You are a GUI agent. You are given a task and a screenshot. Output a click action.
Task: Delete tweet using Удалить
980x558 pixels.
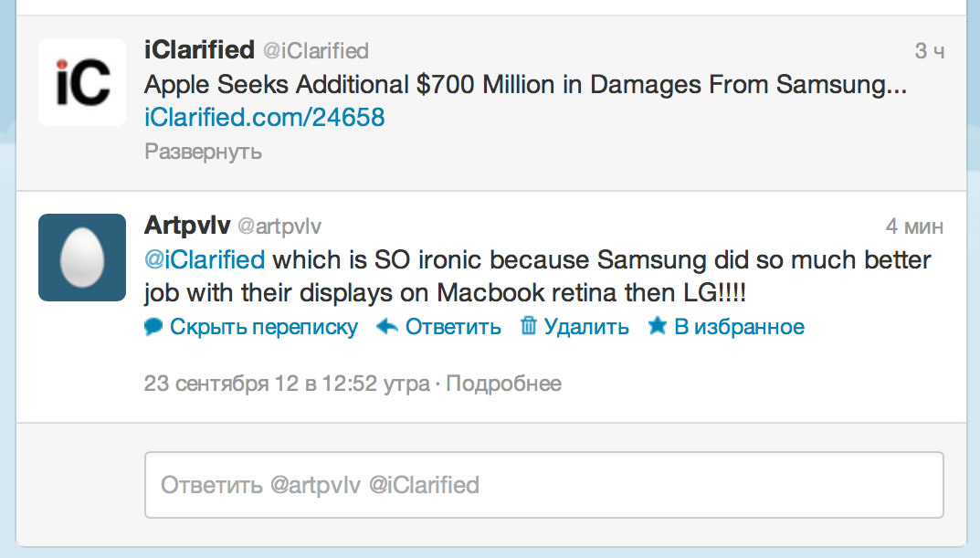tap(586, 327)
